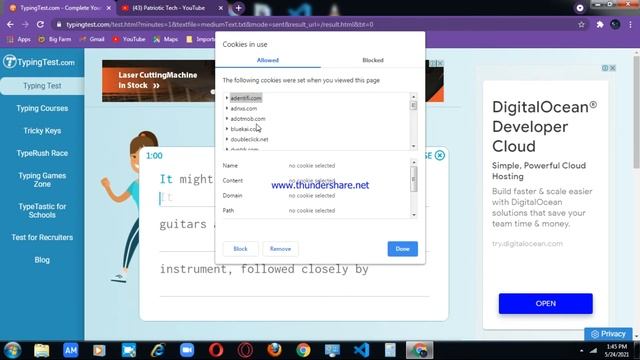Click the DigitalOcean ad info icon
The height and width of the screenshot is (360, 640).
tap(605, 68)
